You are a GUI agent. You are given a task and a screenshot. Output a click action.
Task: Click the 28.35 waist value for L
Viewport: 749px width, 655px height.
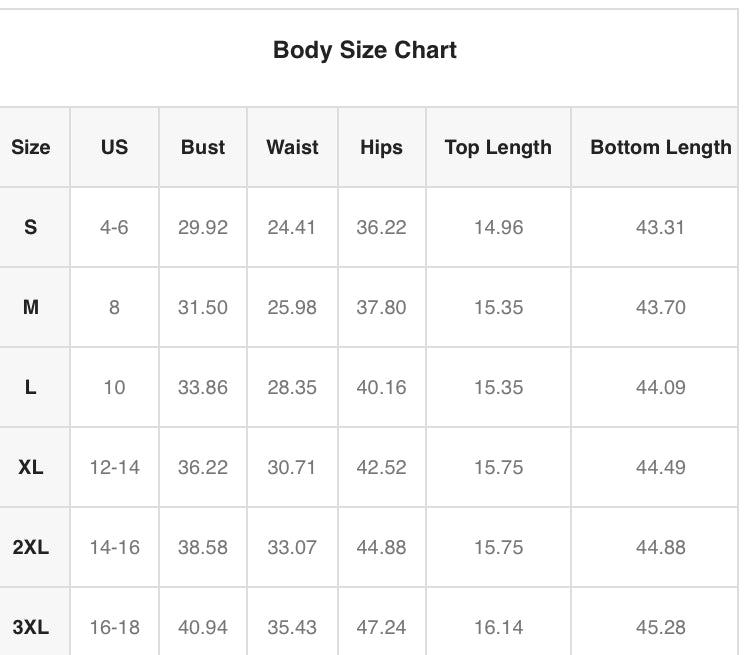292,387
